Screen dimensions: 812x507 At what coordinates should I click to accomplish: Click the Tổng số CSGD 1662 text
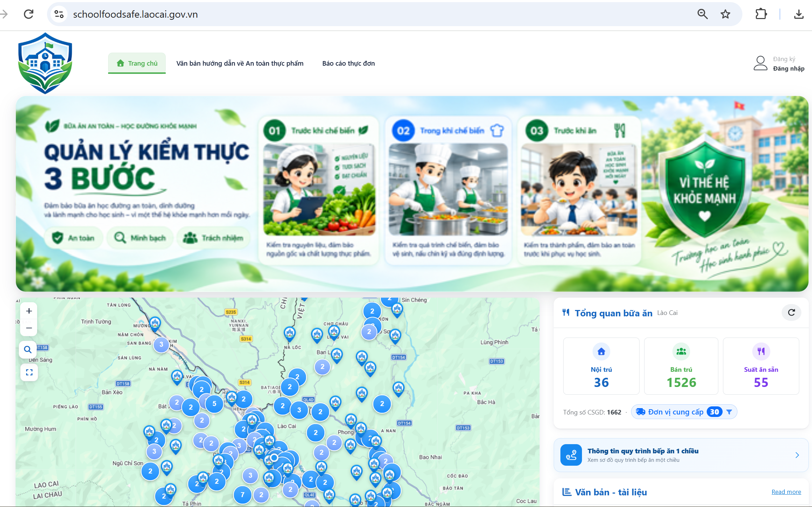[592, 412]
